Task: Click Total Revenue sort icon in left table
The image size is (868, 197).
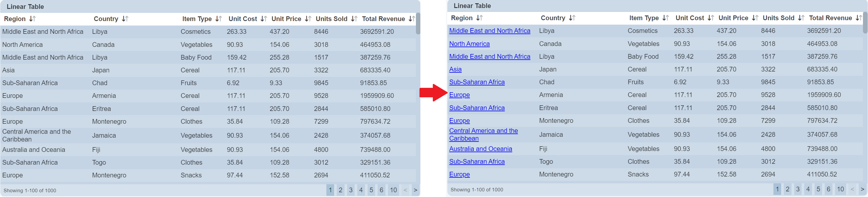Action: tap(412, 19)
